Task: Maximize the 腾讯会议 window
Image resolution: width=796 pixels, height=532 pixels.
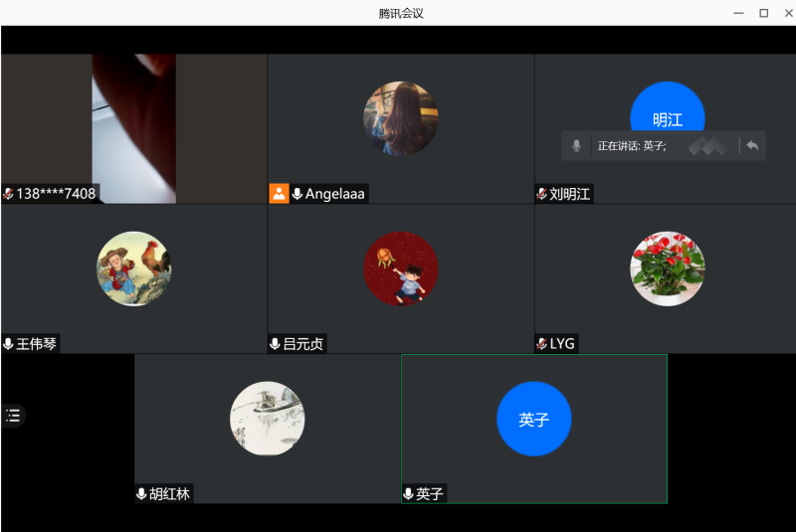Action: click(x=763, y=13)
